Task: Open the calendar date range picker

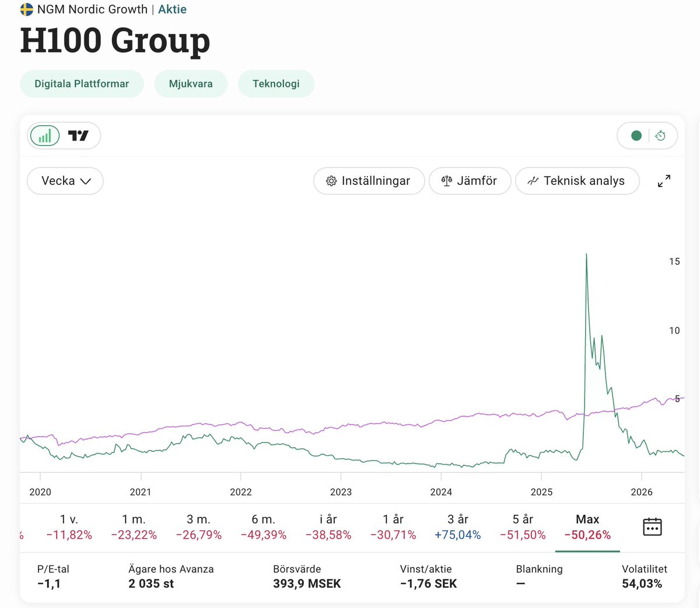Action: (652, 527)
